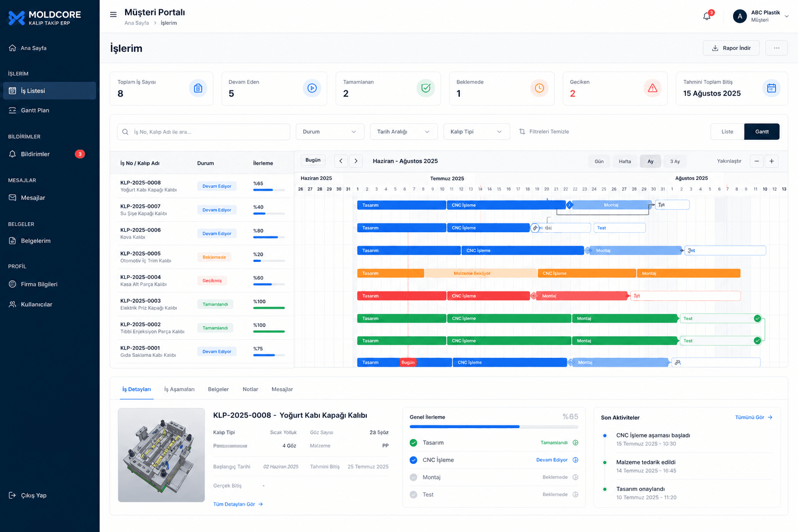Click the job search input field
Image resolution: width=798 pixels, height=532 pixels.
pyautogui.click(x=204, y=132)
